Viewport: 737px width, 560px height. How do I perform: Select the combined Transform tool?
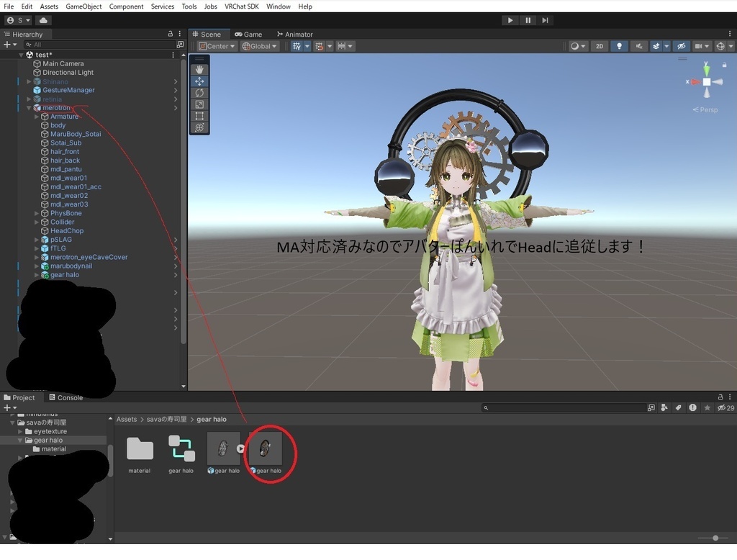199,127
